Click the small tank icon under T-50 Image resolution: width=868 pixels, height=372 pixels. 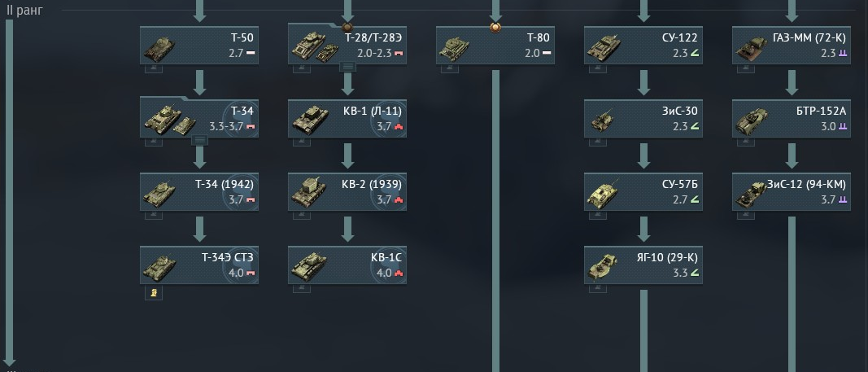154,68
